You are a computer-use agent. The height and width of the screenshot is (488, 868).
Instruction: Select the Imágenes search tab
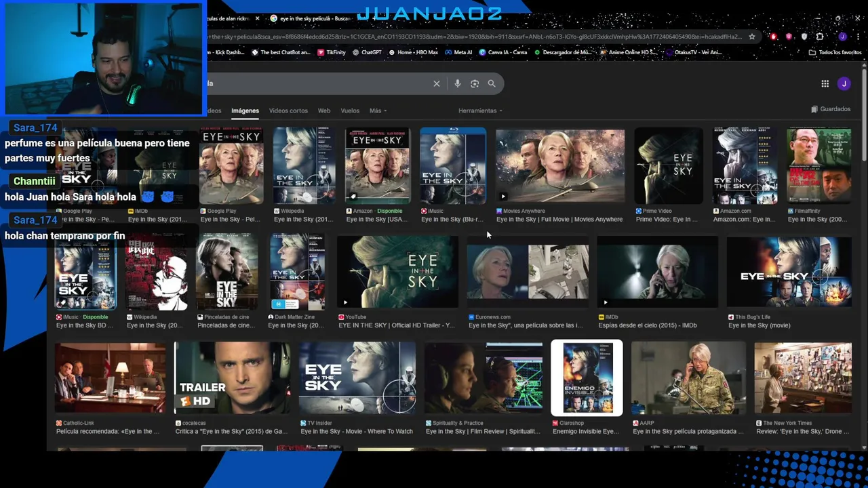point(245,110)
